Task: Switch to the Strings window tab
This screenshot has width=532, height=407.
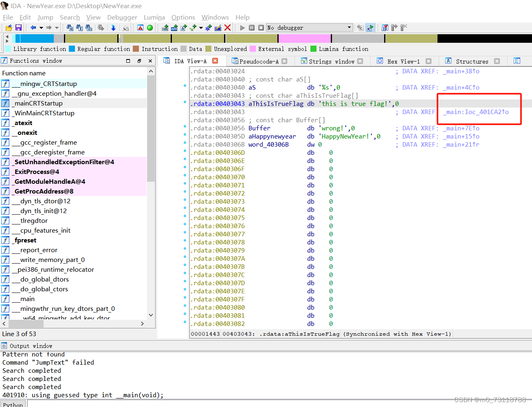Action: [x=331, y=61]
